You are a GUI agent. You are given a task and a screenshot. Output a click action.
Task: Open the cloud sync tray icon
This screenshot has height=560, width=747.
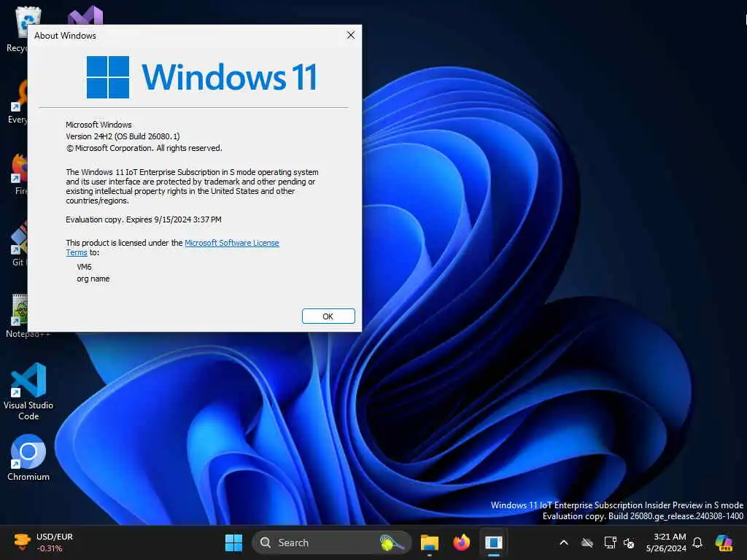pyautogui.click(x=587, y=542)
